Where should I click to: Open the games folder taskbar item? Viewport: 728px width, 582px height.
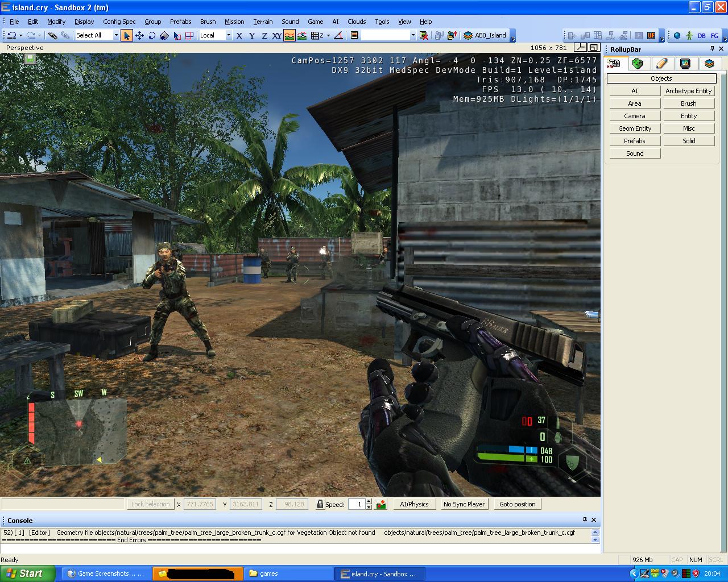pos(289,573)
